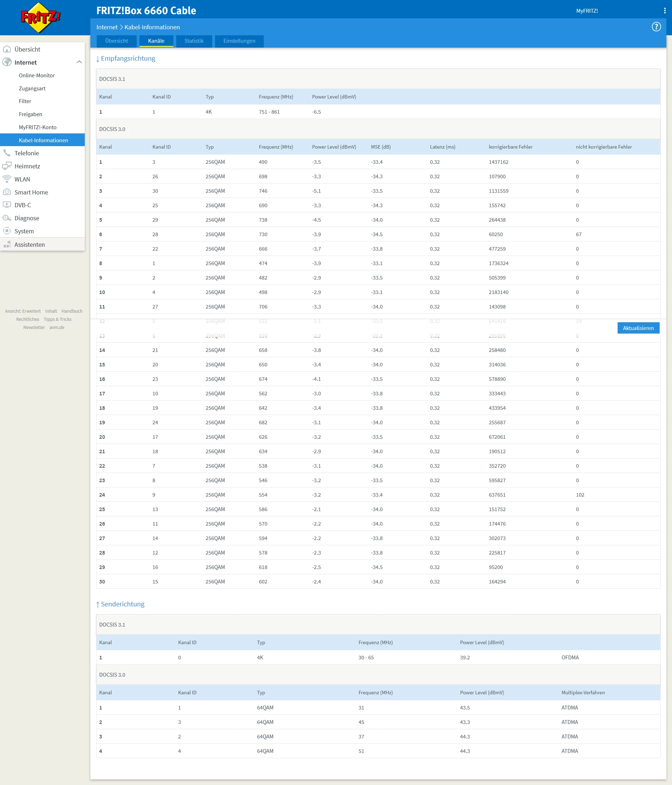Collapse the Internet menu chevron
672x785 pixels.
(79, 62)
